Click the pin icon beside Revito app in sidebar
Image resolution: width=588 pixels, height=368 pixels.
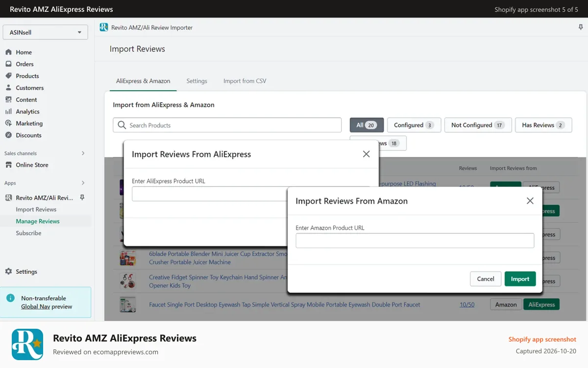pos(82,198)
